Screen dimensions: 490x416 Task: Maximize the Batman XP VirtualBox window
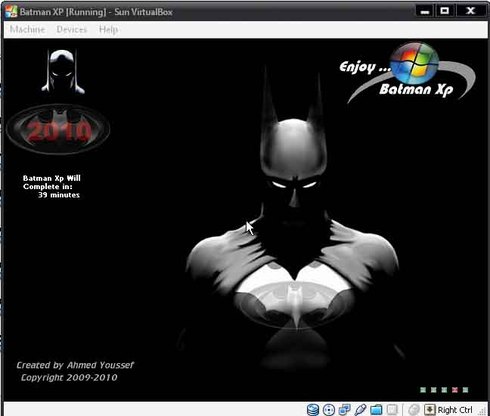point(445,11)
